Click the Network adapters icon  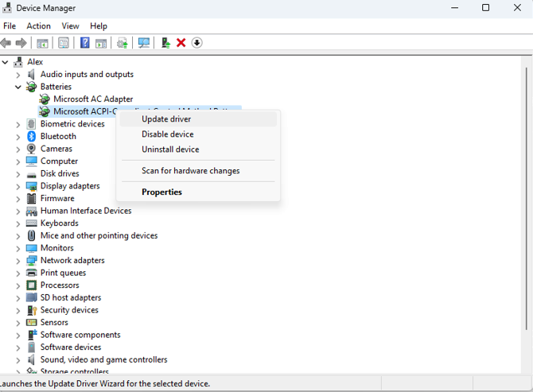pyautogui.click(x=31, y=261)
